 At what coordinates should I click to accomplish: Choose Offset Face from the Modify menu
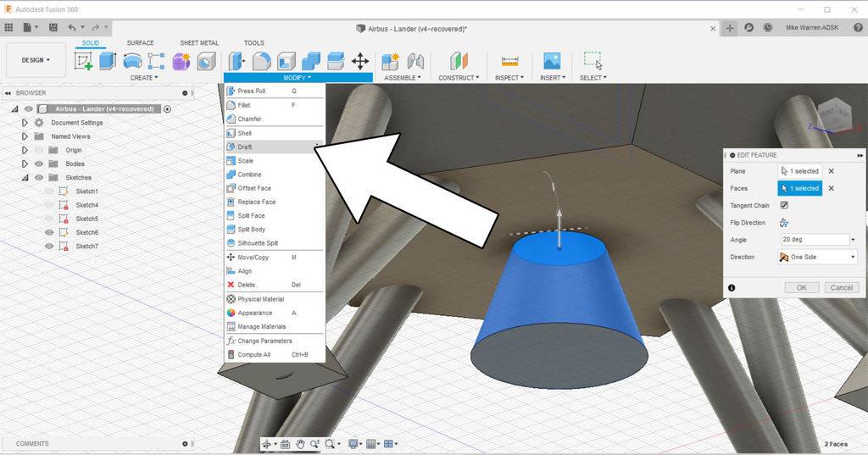tap(274, 188)
